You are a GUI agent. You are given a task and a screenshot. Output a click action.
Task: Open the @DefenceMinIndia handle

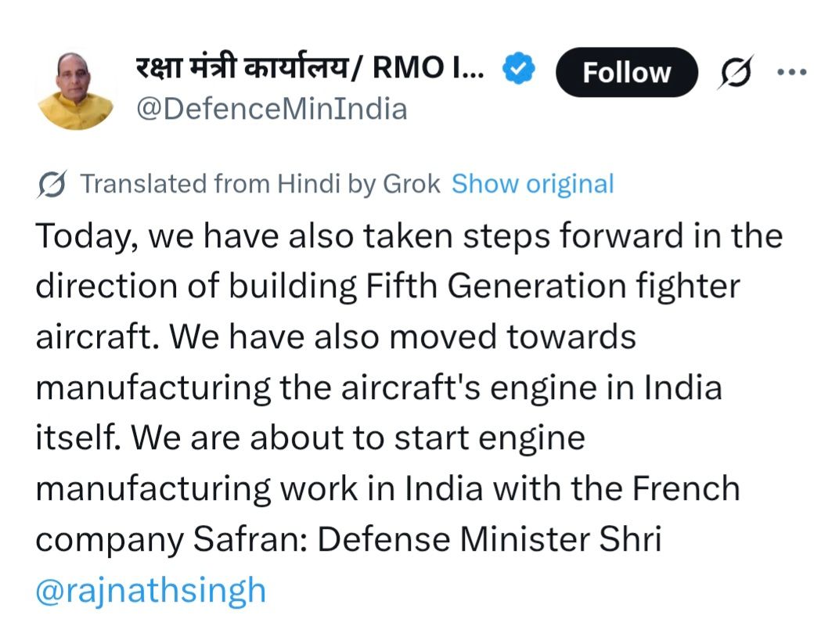tap(272, 109)
